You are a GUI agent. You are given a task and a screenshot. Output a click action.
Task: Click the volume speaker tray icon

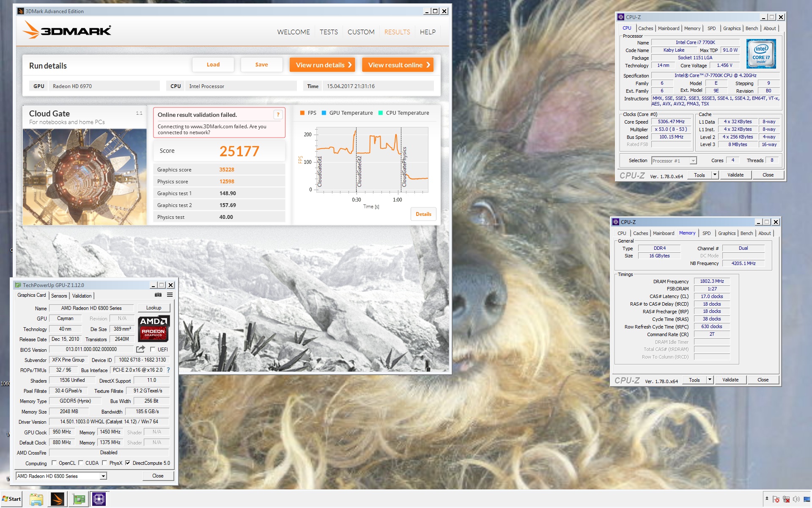click(x=796, y=499)
